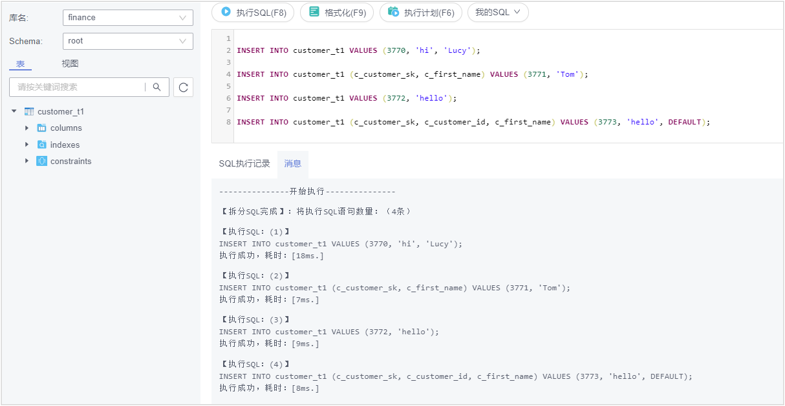Open the Schema root dropdown
This screenshot has width=785, height=406.
pyautogui.click(x=128, y=41)
